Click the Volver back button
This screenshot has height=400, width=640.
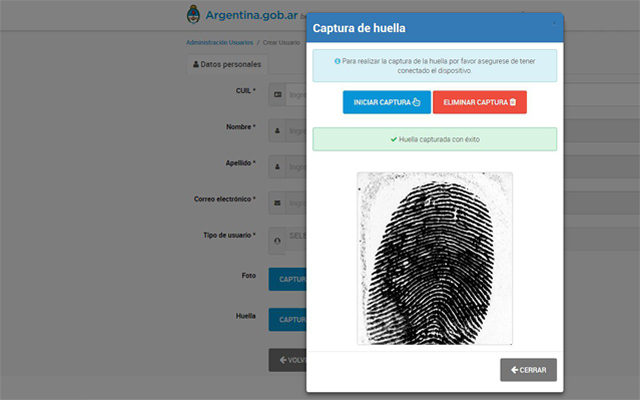[x=287, y=360]
